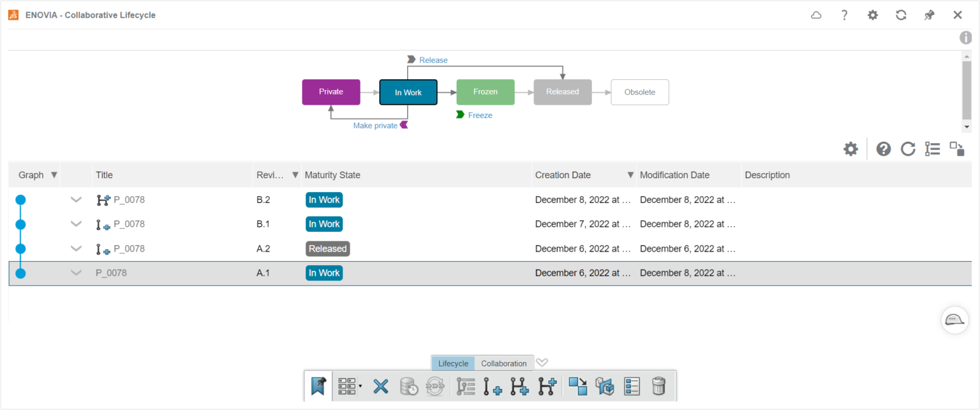Click the Freeze transition link

(480, 116)
